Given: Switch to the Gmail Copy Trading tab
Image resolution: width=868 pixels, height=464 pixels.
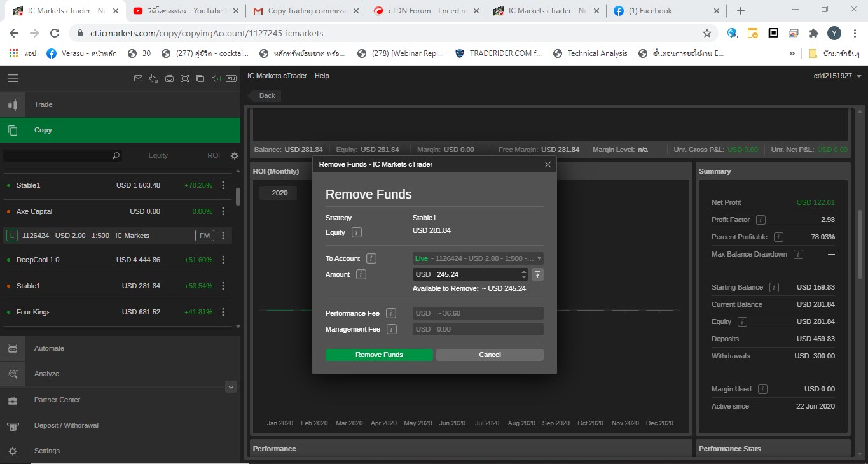Looking at the screenshot, I should 306,11.
